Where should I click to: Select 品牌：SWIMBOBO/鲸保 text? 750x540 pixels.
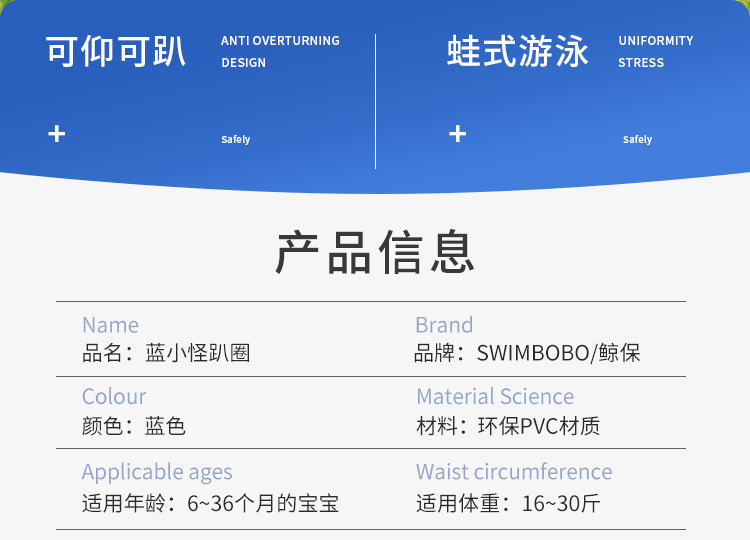[x=527, y=353]
